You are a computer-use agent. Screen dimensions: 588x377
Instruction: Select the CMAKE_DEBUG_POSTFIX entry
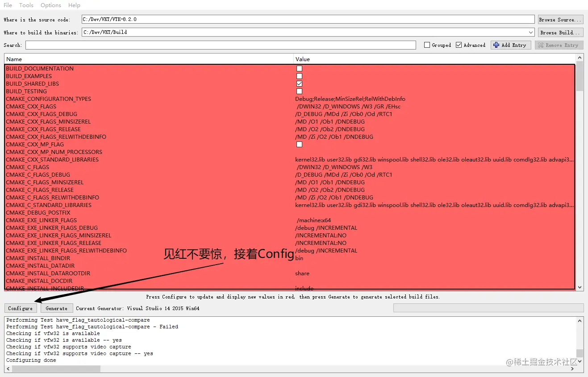tap(38, 212)
